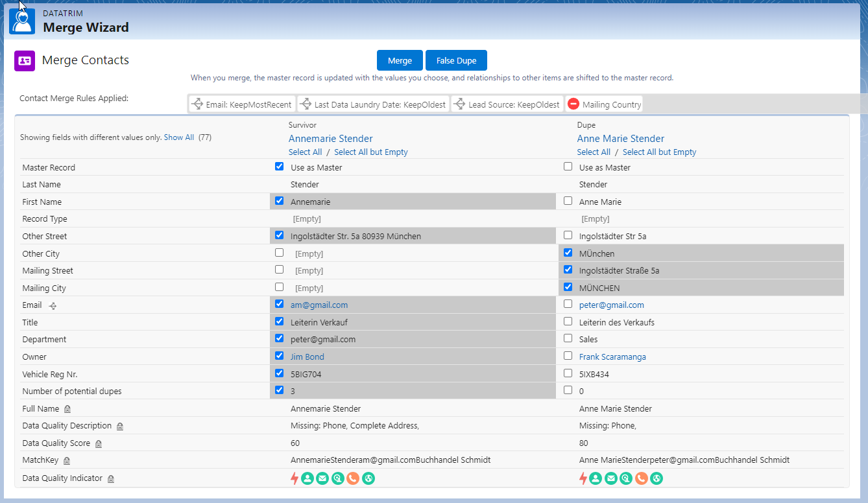Viewport: 868px width, 503px height.
Task: Click the Show All fields link
Action: pyautogui.click(x=179, y=137)
